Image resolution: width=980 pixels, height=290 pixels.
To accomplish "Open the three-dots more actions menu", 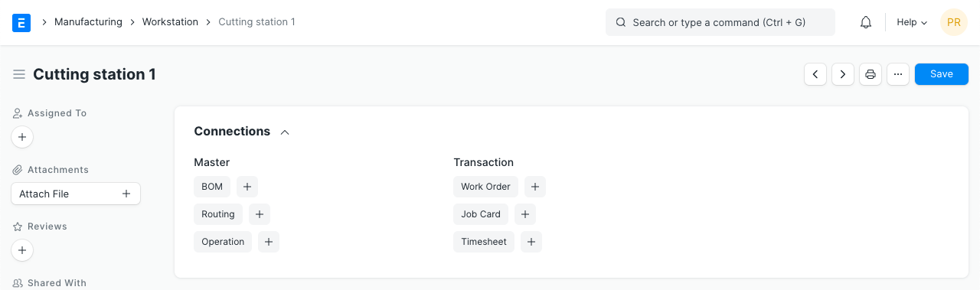I will click(x=898, y=74).
